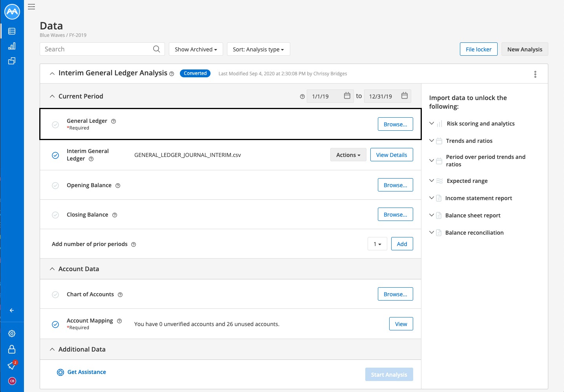564x392 pixels.
Task: Expand Period over period trends and ratios
Action: (432, 160)
